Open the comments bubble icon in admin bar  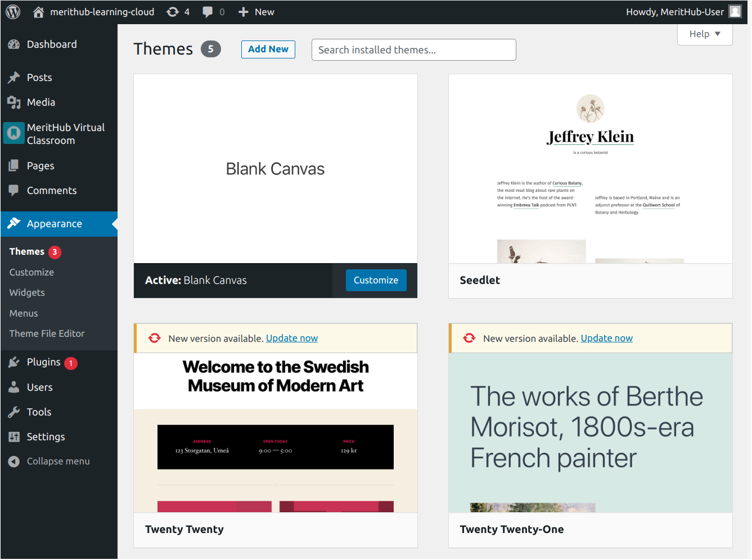coord(208,12)
